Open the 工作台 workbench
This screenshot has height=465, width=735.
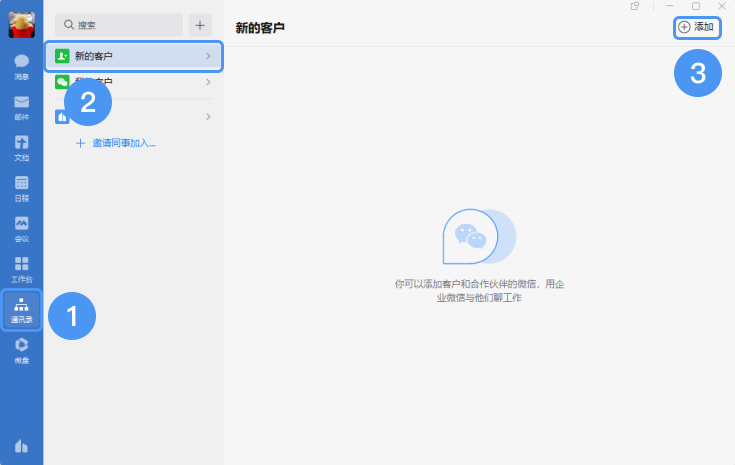click(x=21, y=269)
